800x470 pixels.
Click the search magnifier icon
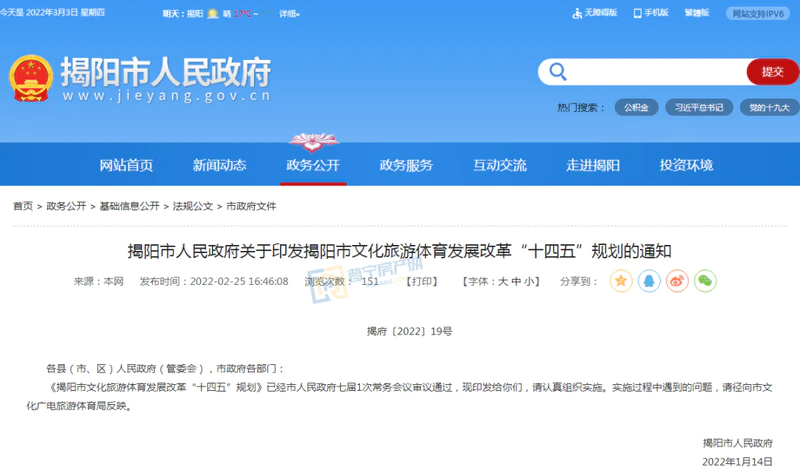tap(557, 72)
